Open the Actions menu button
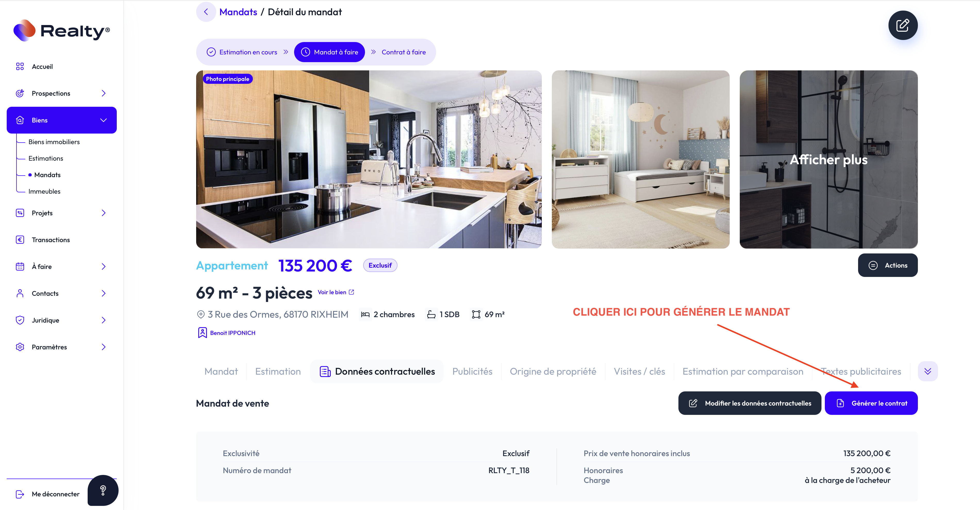Screen dimensions: 980x510 pos(887,265)
